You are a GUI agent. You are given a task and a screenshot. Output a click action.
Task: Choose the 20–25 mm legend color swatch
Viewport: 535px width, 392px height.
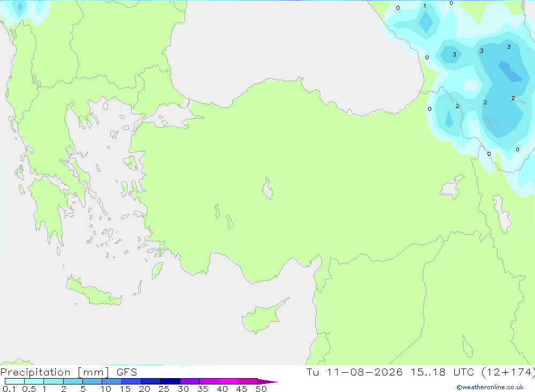[x=151, y=381]
